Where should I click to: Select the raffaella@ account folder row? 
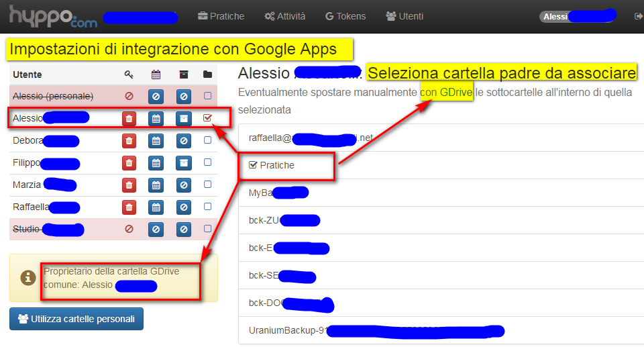point(441,138)
